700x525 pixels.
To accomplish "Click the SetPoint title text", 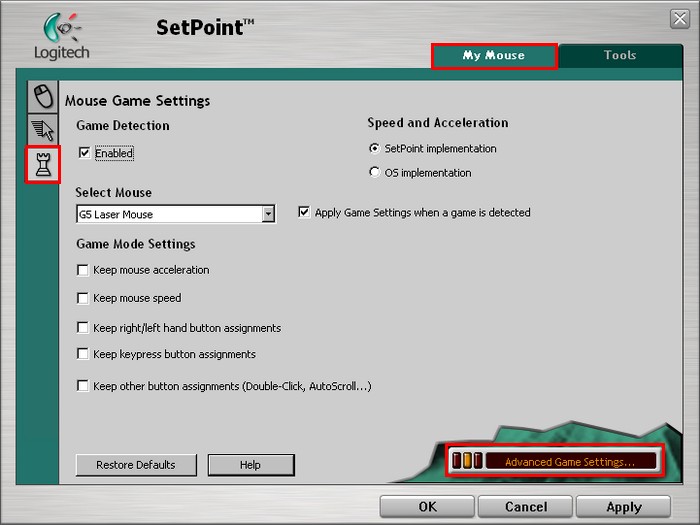I will coord(205,27).
